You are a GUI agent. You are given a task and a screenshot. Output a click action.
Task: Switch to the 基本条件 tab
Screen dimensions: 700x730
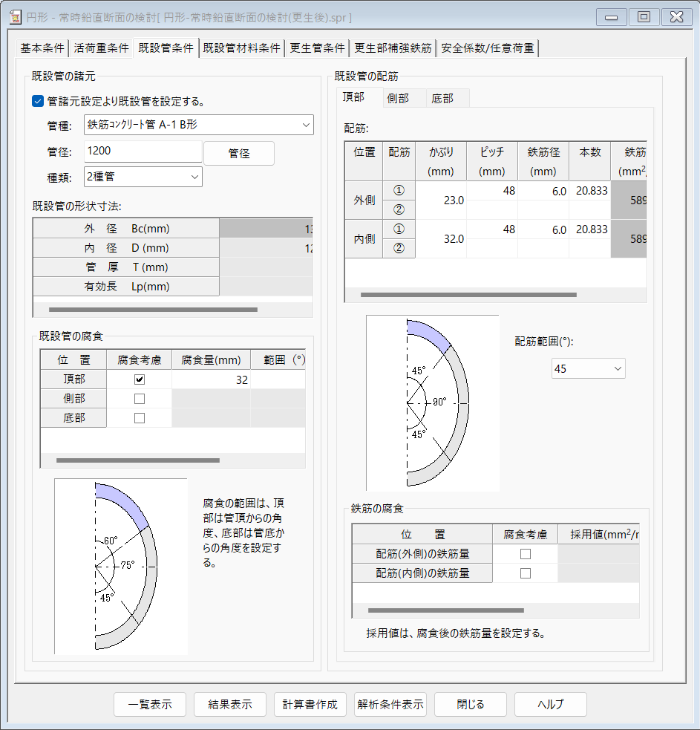tap(42, 48)
